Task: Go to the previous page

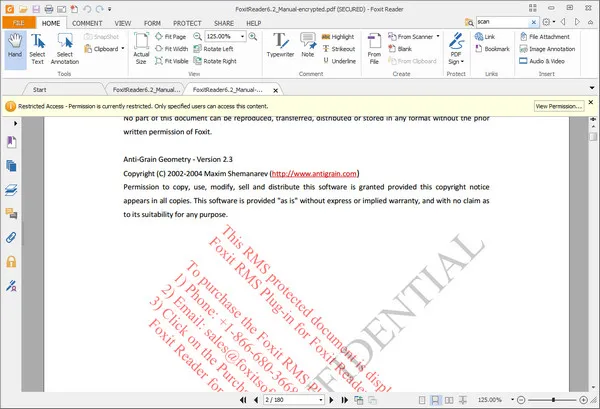Action: point(256,400)
